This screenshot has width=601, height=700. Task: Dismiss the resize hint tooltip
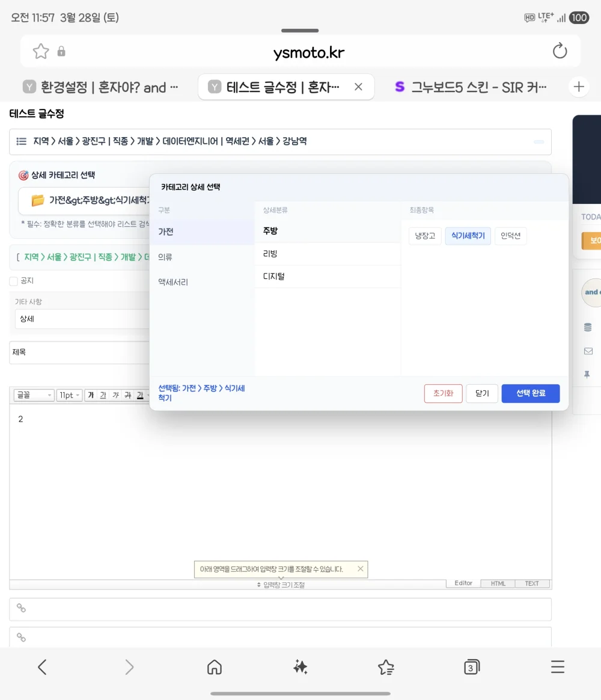tap(361, 569)
